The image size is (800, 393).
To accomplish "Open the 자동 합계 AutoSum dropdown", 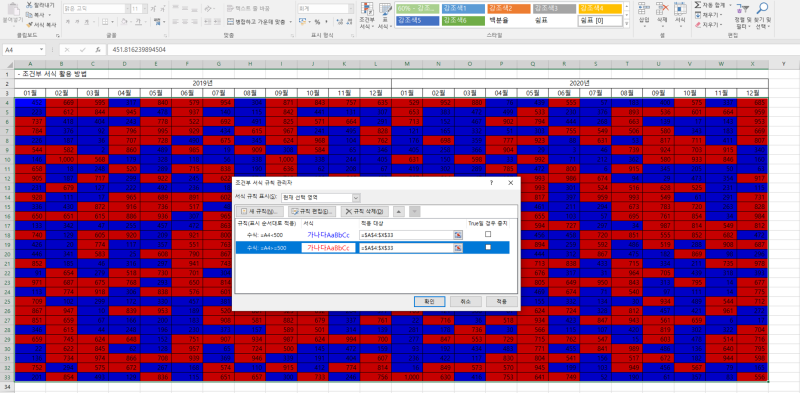I will coord(730,5).
